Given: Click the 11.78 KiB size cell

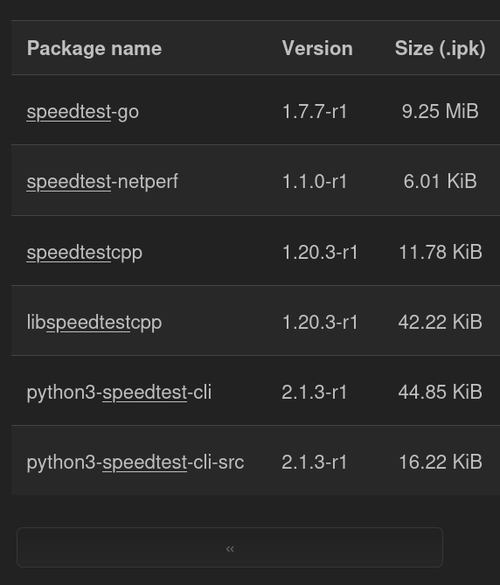Looking at the screenshot, I should (x=440, y=252).
